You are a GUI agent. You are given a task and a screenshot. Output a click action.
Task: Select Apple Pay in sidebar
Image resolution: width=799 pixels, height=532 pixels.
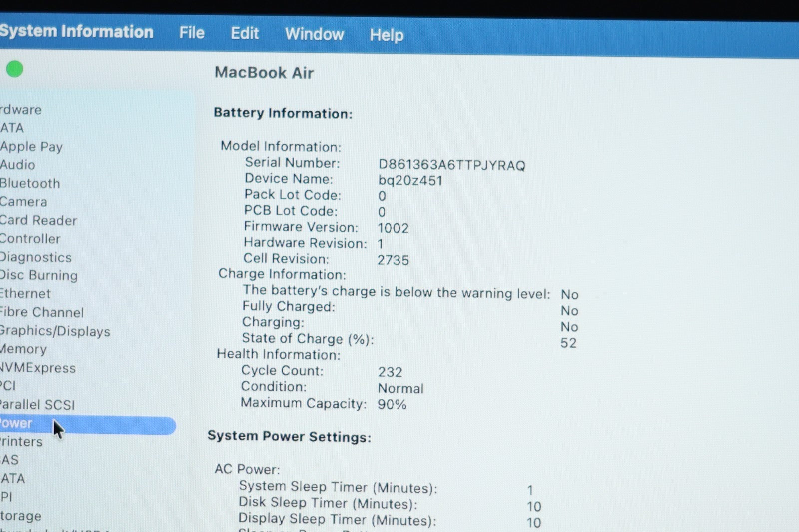[31, 147]
